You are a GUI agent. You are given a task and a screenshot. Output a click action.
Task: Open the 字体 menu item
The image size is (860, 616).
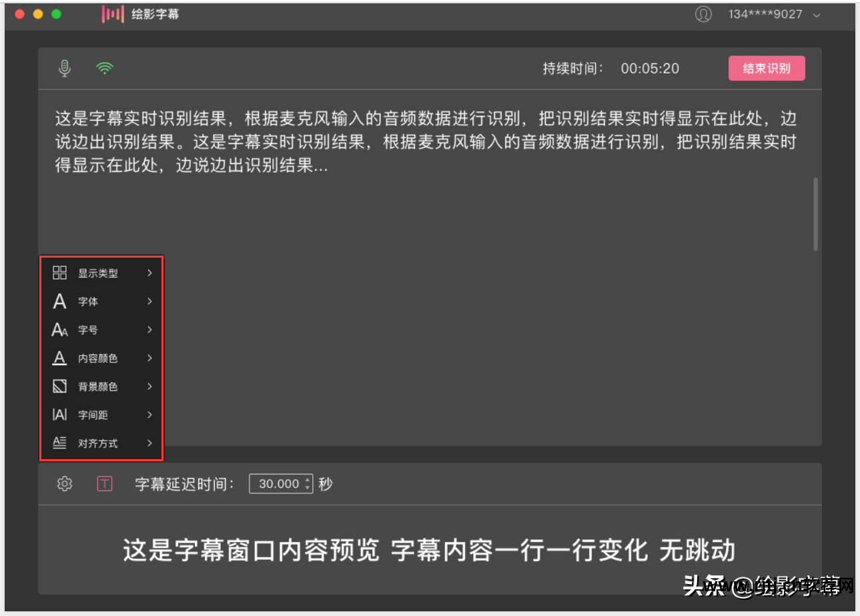click(x=101, y=302)
